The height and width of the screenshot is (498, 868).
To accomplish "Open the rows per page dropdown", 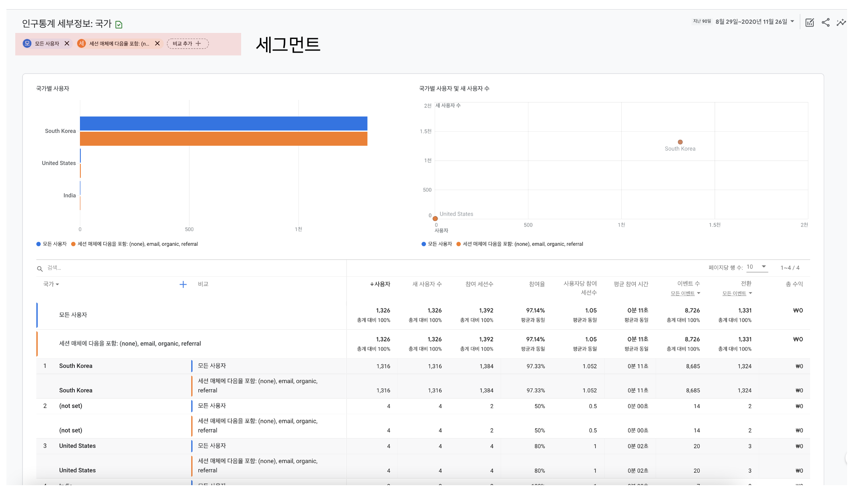I will coord(757,267).
